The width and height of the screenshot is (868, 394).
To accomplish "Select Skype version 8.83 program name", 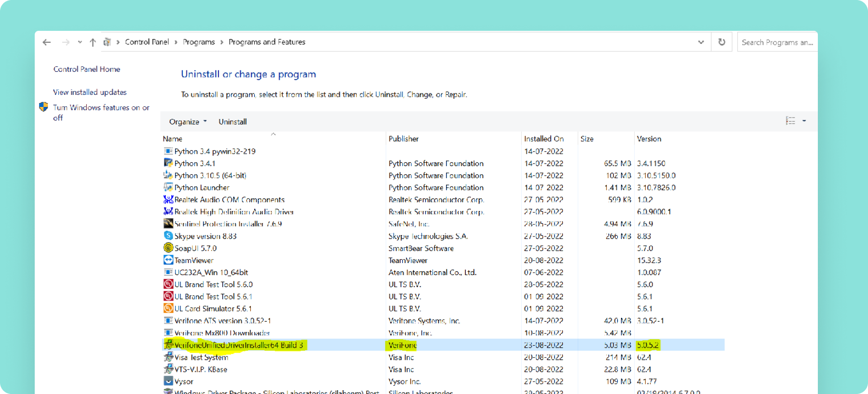I will point(205,236).
